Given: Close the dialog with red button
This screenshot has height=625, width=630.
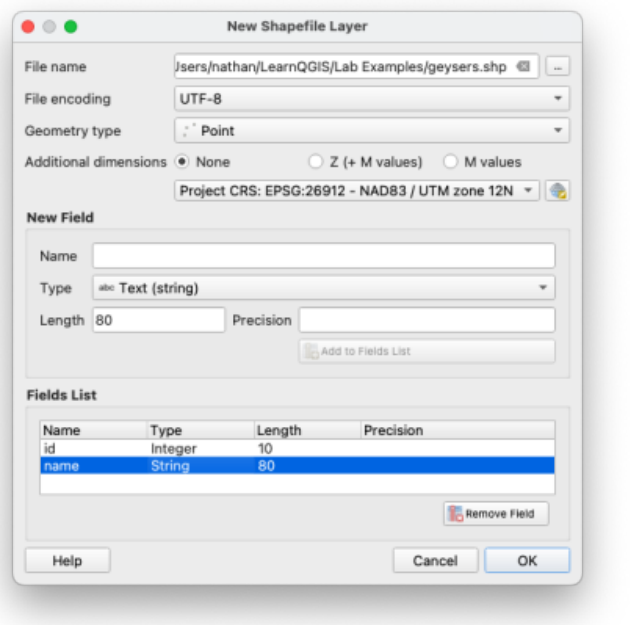Looking at the screenshot, I should tap(28, 27).
